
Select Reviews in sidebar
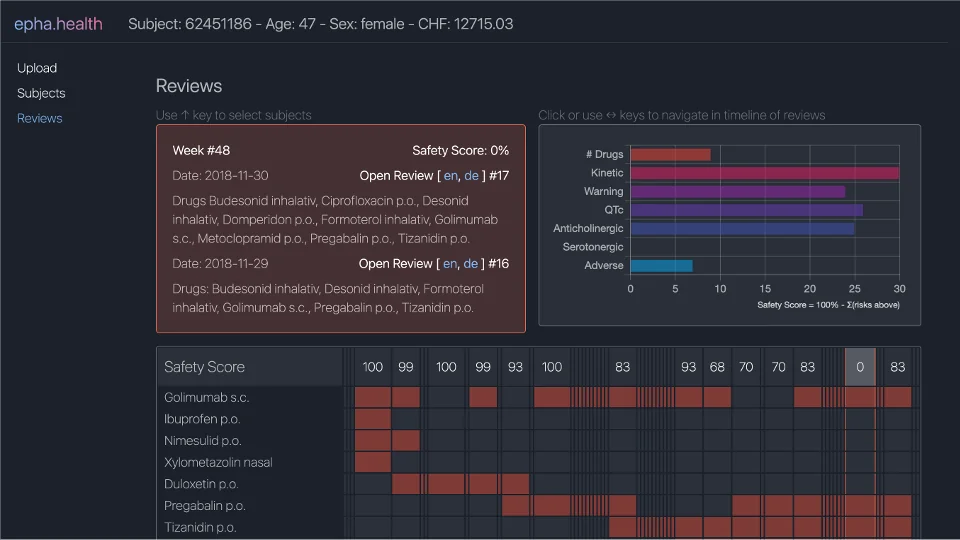40,118
